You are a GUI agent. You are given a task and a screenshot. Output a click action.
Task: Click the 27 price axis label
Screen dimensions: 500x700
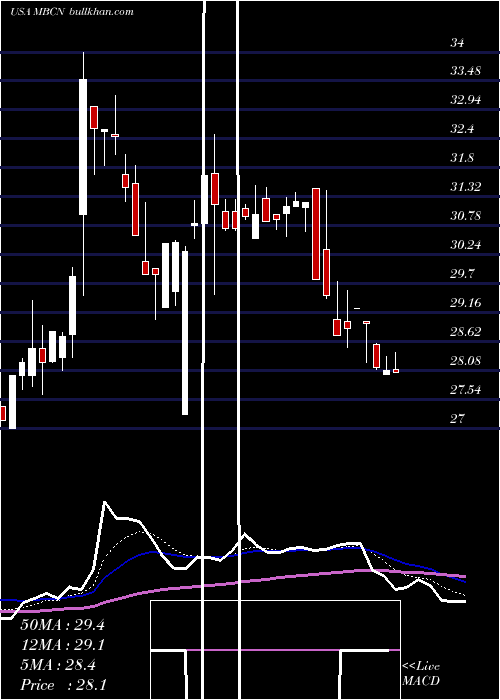[x=457, y=419]
